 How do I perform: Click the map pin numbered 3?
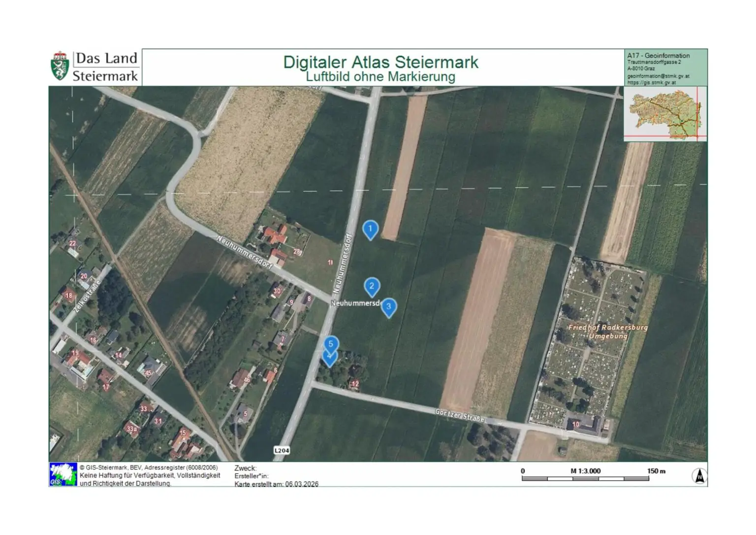(388, 307)
